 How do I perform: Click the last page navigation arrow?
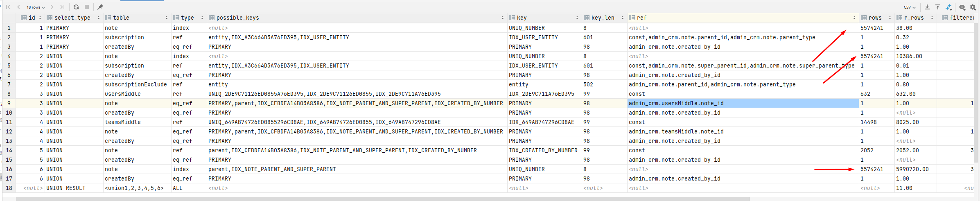(62, 7)
